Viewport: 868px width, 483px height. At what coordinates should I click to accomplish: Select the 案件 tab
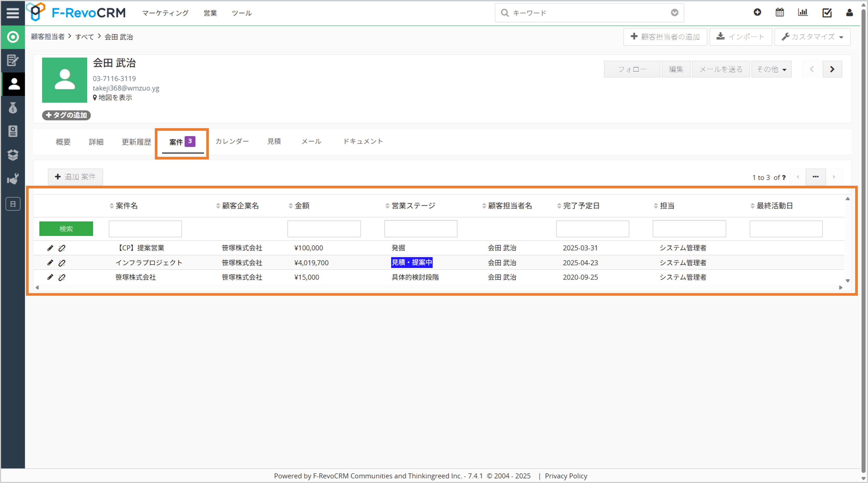[x=182, y=142]
